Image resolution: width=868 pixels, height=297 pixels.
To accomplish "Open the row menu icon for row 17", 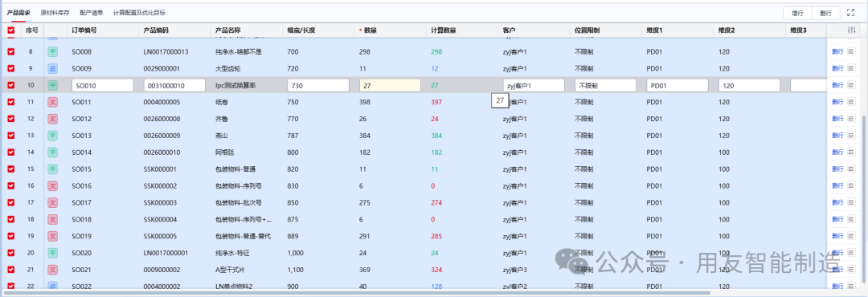I will (x=851, y=202).
